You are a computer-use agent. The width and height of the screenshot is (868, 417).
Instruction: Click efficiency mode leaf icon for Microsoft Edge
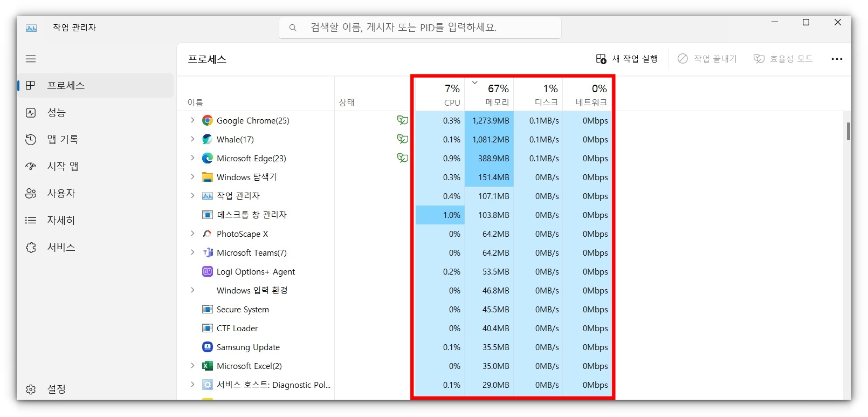pyautogui.click(x=403, y=158)
